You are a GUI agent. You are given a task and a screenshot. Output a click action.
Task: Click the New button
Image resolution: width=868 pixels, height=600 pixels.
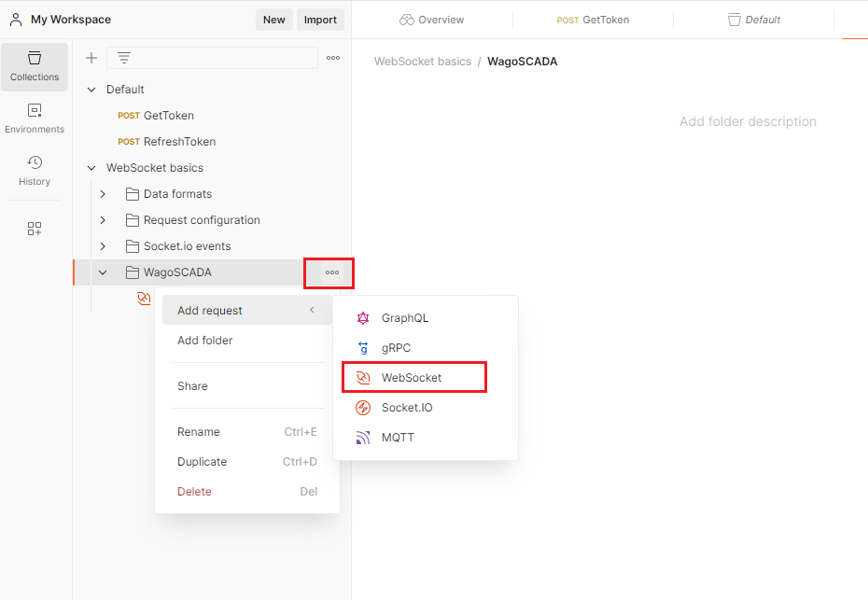tap(273, 20)
